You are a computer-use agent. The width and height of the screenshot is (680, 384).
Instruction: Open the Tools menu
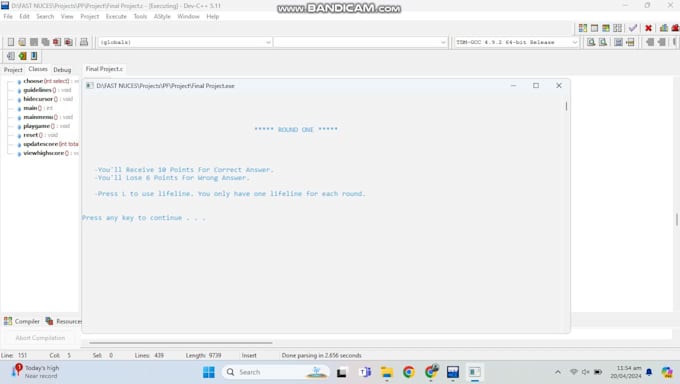(140, 16)
